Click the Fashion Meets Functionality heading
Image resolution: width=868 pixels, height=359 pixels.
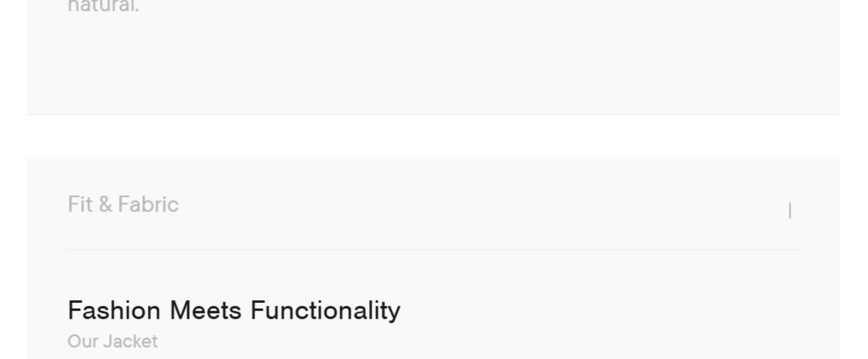234,310
